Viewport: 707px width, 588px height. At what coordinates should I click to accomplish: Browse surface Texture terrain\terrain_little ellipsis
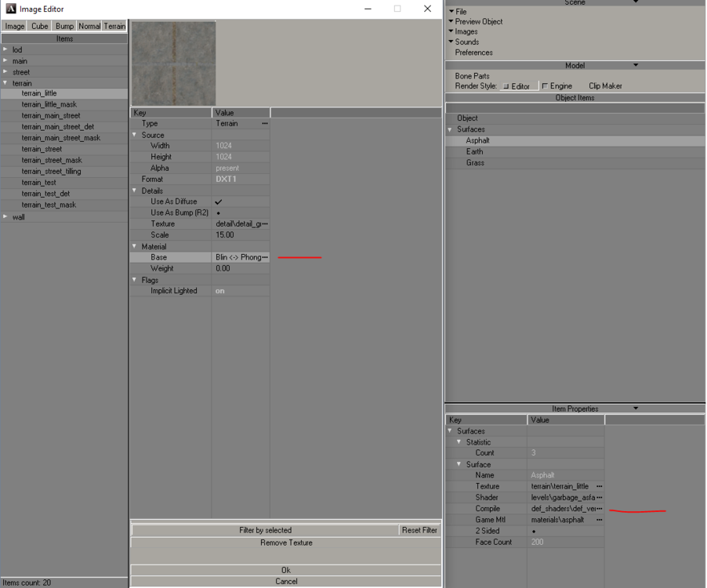[x=599, y=487]
